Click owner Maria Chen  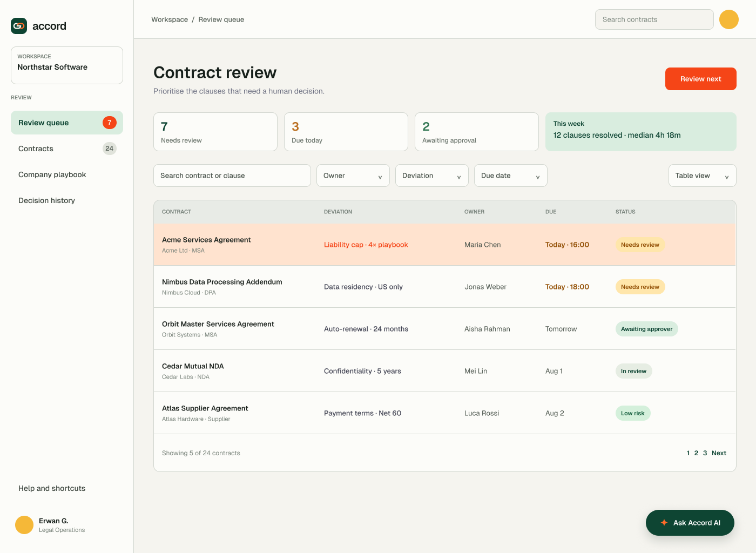483,245
